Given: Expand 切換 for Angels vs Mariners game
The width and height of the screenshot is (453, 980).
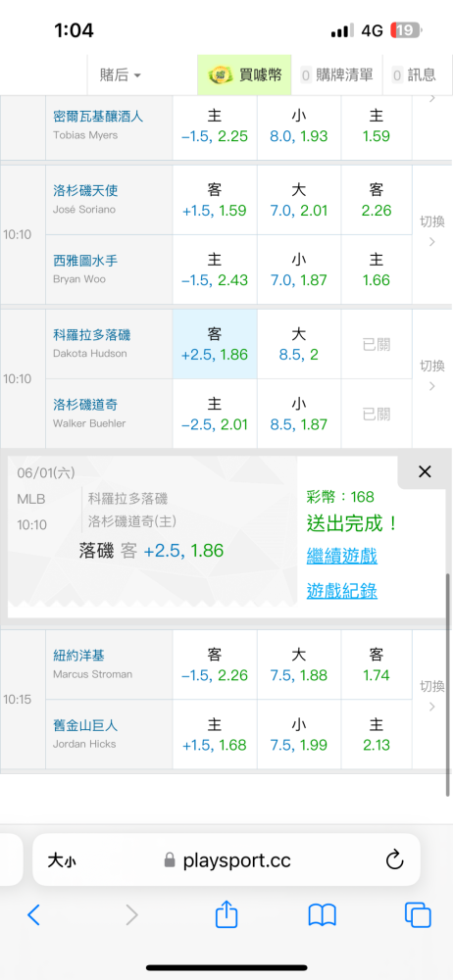Looking at the screenshot, I should [431, 231].
